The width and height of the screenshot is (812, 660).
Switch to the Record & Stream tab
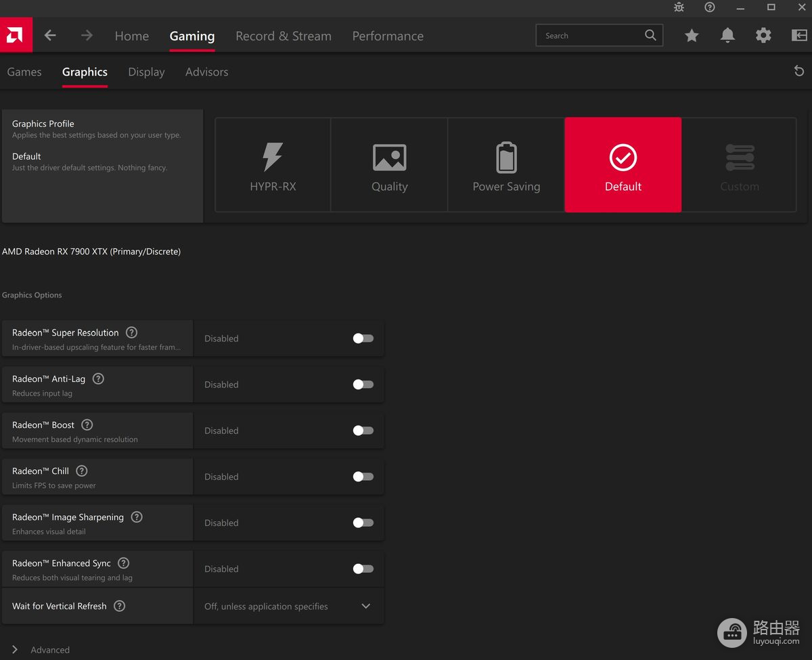coord(284,36)
